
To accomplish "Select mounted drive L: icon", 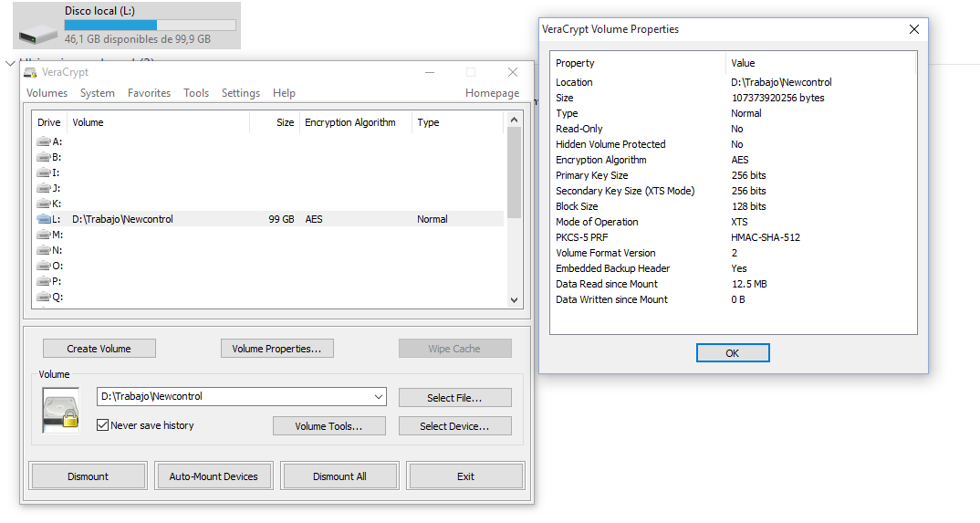I will click(x=43, y=219).
